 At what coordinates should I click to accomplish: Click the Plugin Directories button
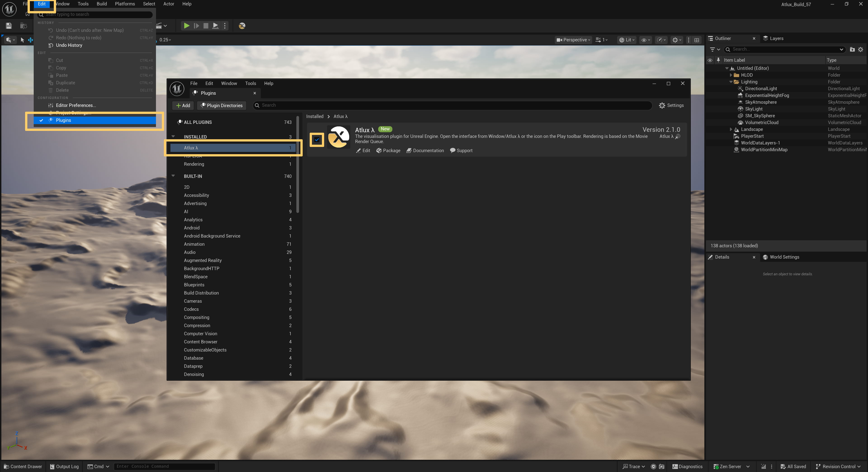coord(222,105)
